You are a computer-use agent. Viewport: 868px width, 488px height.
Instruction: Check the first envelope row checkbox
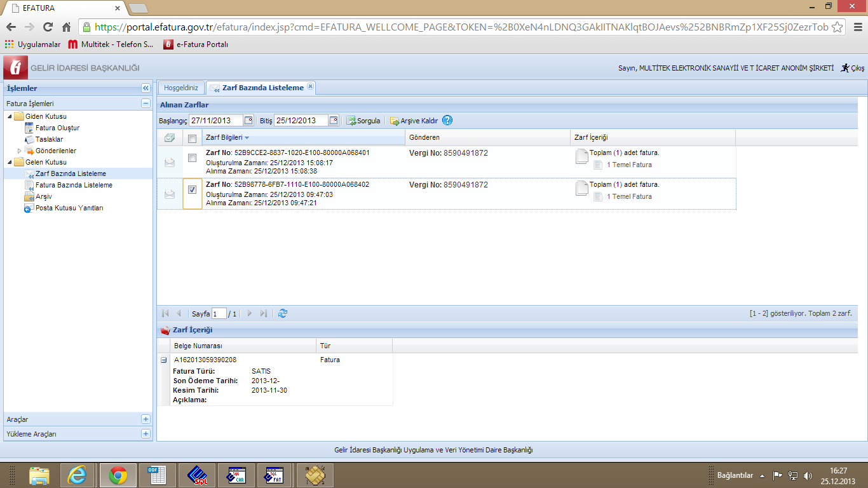(x=192, y=158)
